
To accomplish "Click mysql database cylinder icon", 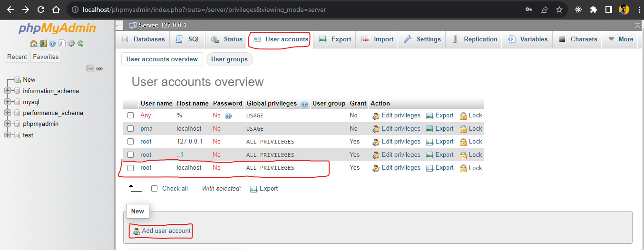I will click(17, 102).
